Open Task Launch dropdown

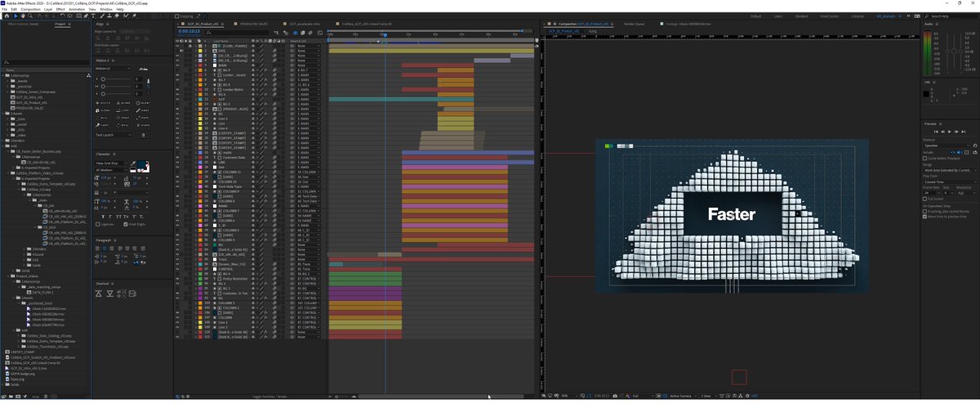113,135
